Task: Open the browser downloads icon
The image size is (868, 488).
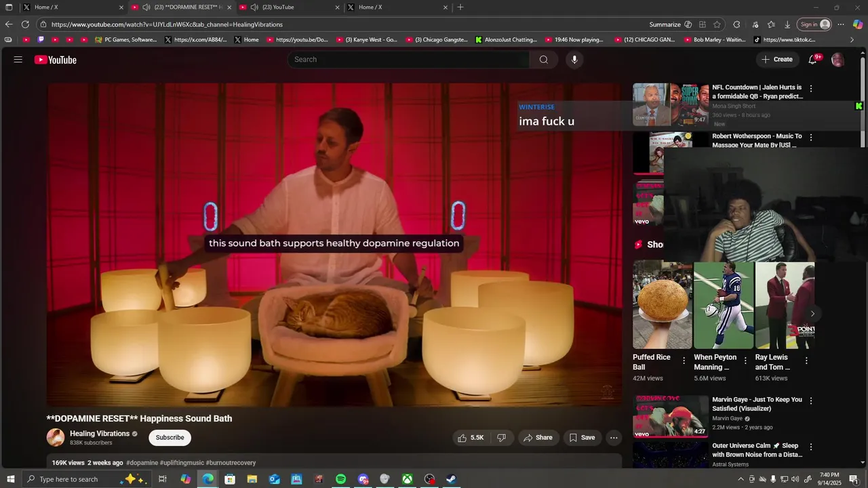Action: tap(787, 24)
